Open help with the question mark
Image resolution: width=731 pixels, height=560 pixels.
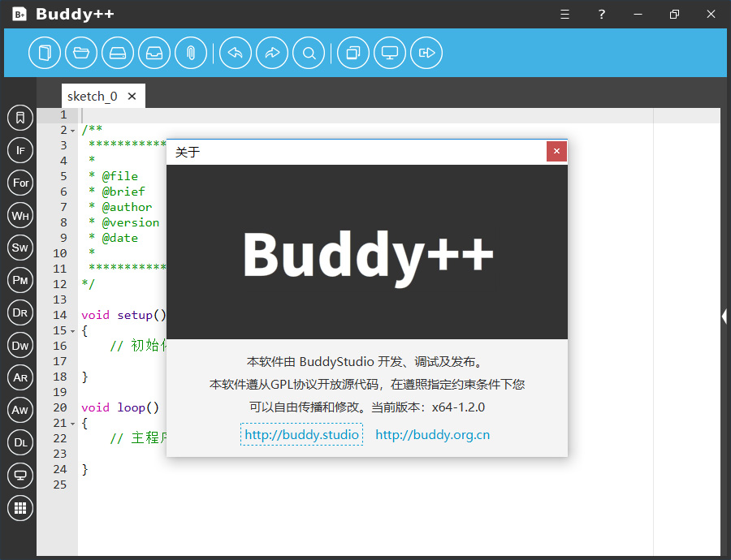[601, 15]
